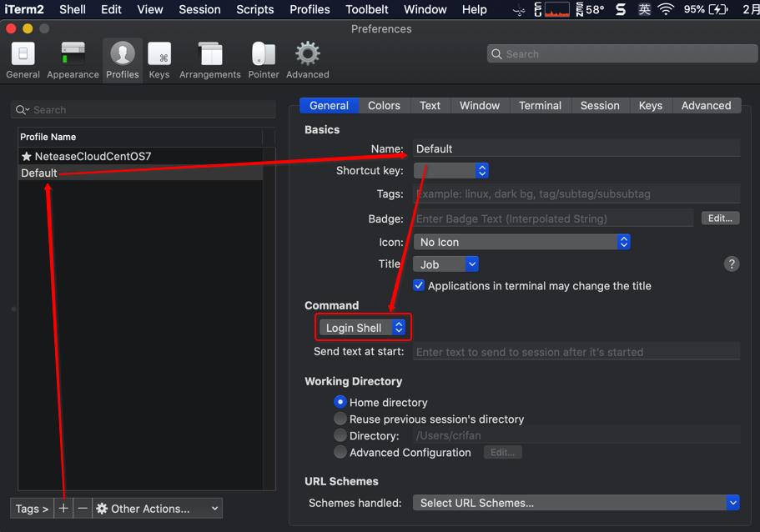Open the Icon dropdown showing No Icon
Image resolution: width=760 pixels, height=532 pixels.
tap(521, 242)
